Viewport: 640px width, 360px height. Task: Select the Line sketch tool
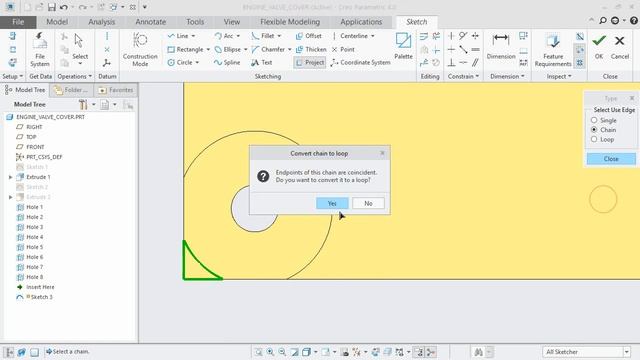pyautogui.click(x=178, y=36)
